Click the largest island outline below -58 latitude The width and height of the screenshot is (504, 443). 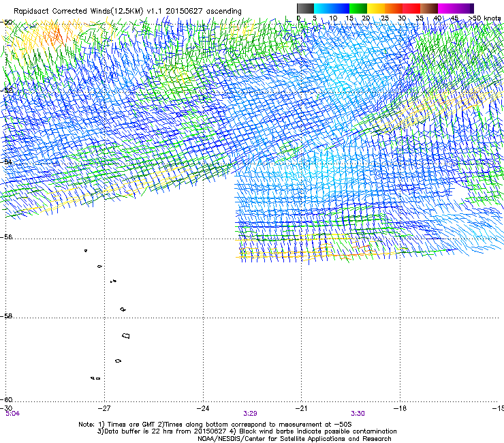click(126, 336)
